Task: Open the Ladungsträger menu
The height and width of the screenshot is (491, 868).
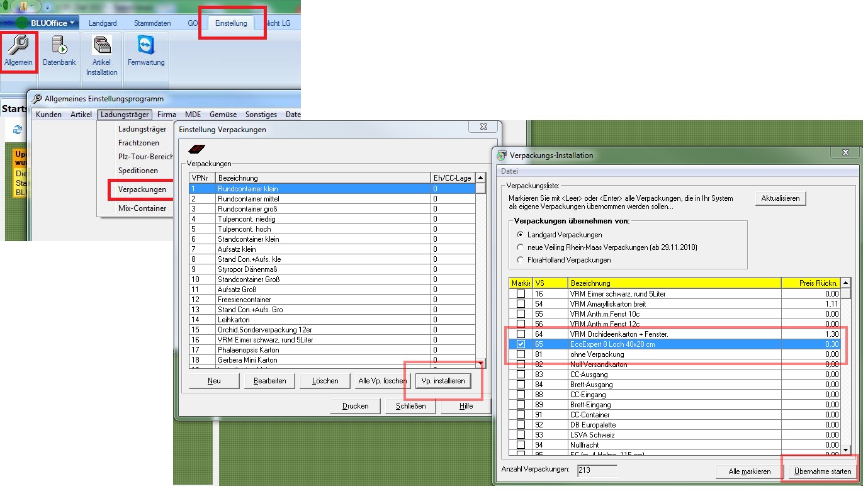Action: coord(125,115)
